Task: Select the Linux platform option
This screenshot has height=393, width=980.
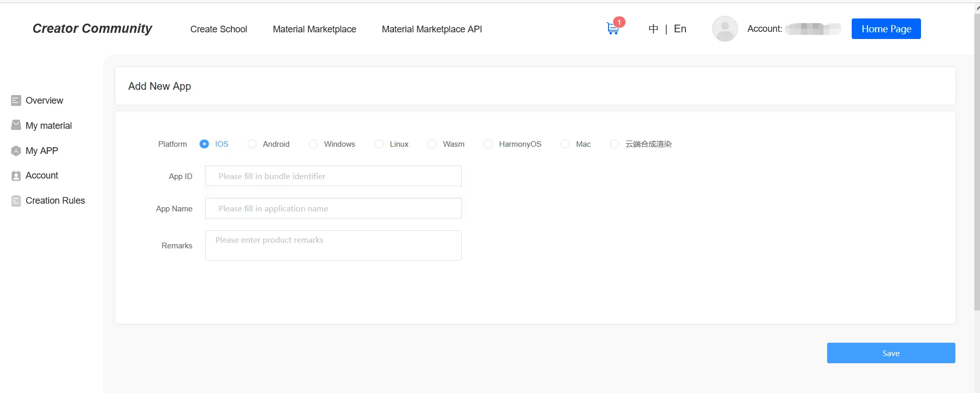Action: pos(379,144)
